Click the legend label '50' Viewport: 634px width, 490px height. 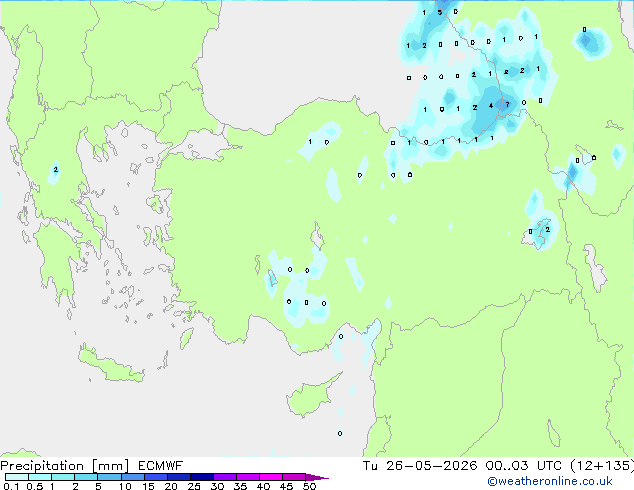tap(310, 486)
